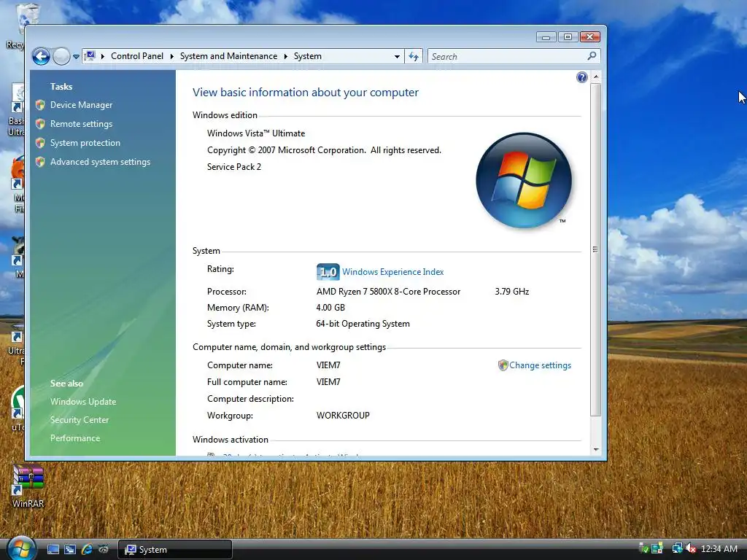Expand arrow before Control Panel breadcrumb
Image resolution: width=747 pixels, height=560 pixels.
102,56
